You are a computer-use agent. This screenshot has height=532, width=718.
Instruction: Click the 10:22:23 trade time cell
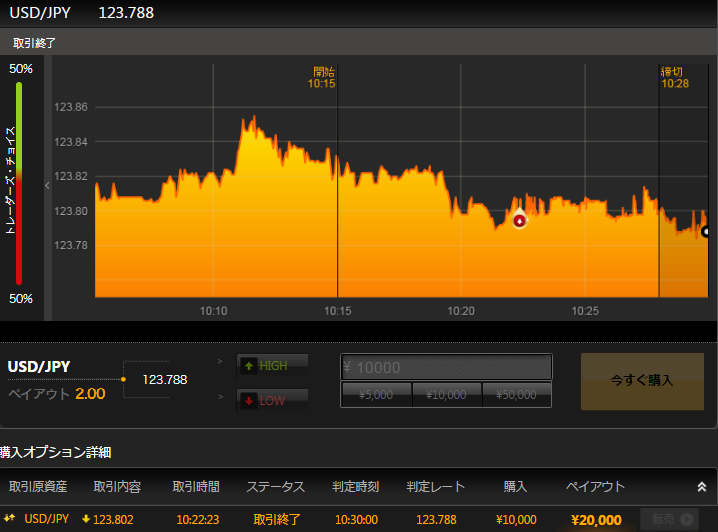pyautogui.click(x=198, y=520)
